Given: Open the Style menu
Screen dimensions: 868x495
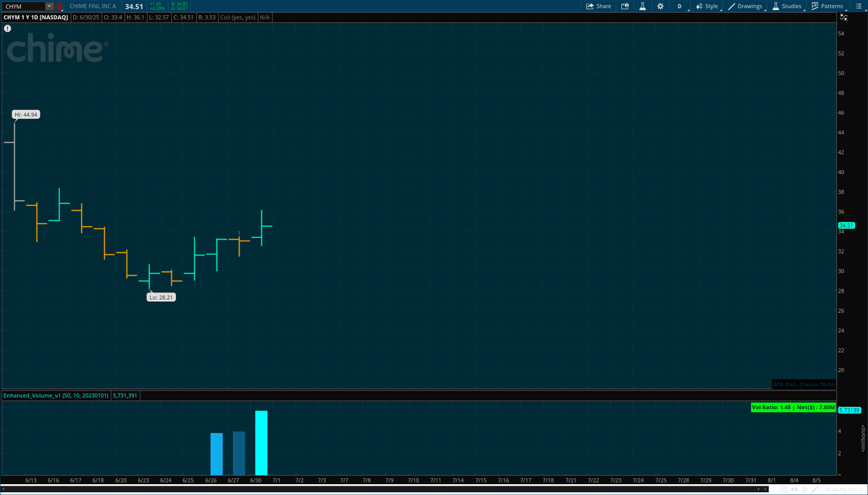Looking at the screenshot, I should 707,6.
